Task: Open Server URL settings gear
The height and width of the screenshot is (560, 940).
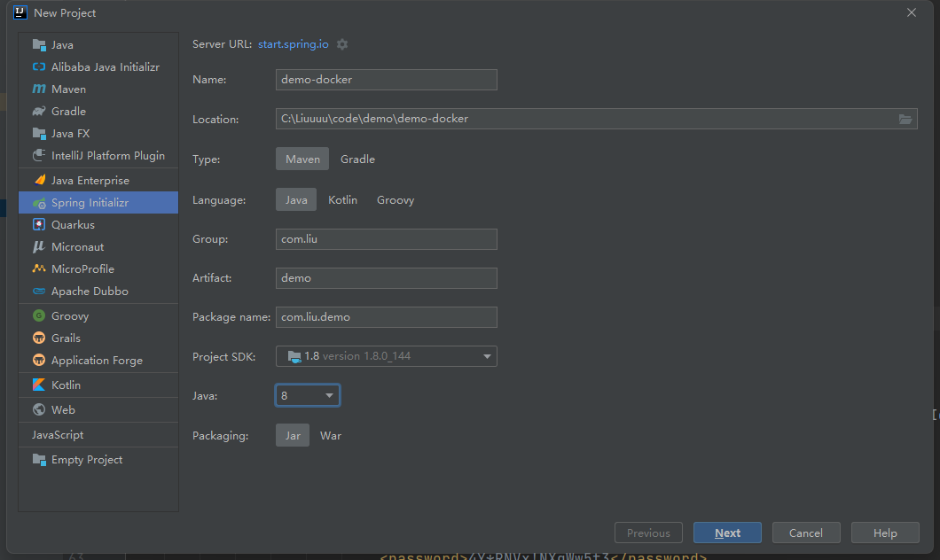Action: 341,44
